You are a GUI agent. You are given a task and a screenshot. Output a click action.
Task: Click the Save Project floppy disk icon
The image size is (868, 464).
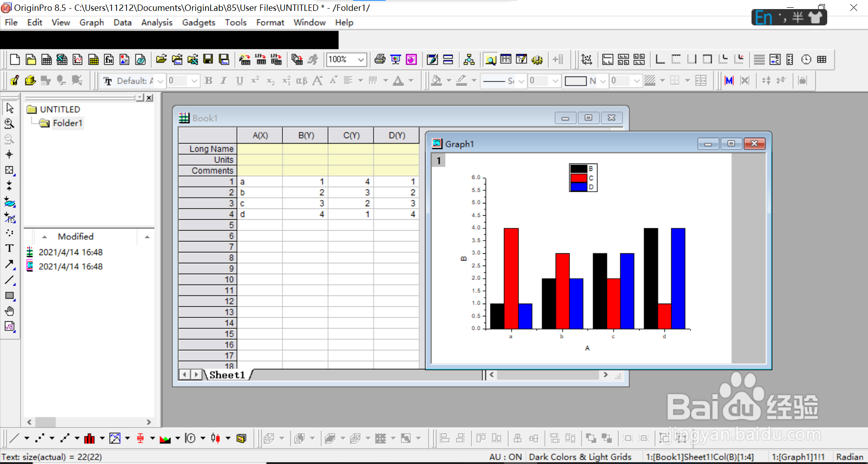pyautogui.click(x=208, y=59)
